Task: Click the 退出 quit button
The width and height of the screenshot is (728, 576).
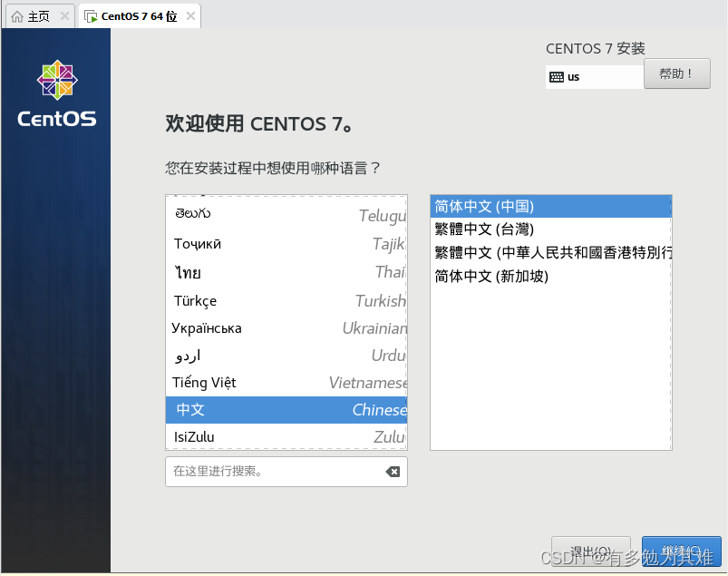Action: click(590, 552)
